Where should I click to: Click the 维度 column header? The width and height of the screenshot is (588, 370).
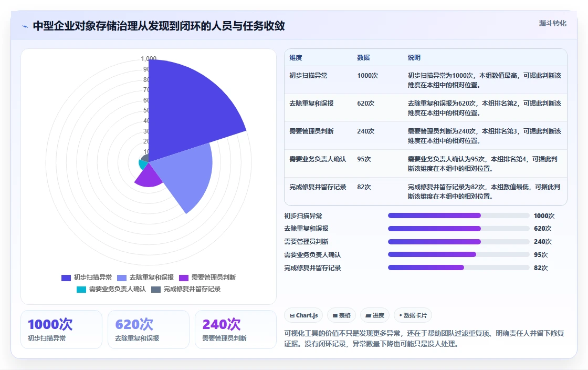pyautogui.click(x=296, y=58)
